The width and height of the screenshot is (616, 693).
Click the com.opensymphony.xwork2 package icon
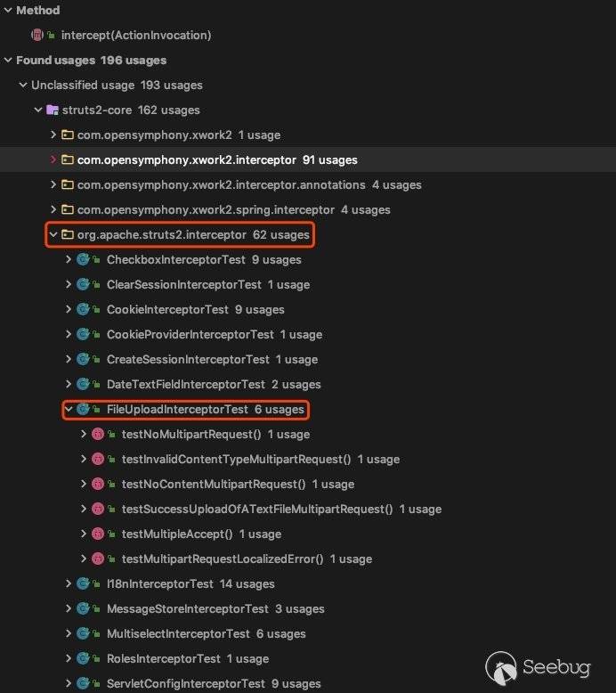coord(68,135)
